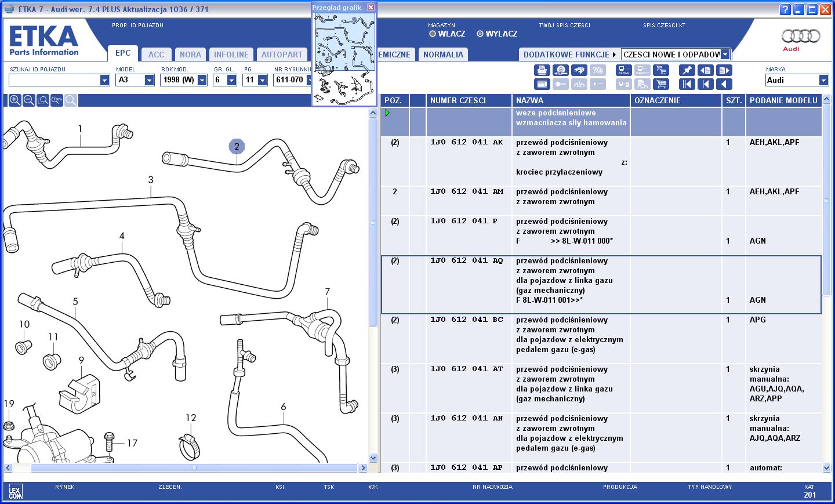Zoom in on the parts illustration

(15, 100)
